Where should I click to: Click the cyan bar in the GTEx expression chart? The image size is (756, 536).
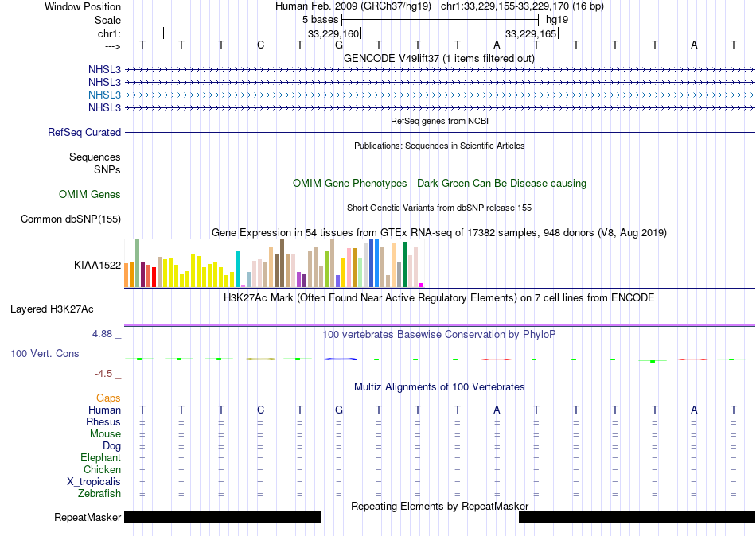tap(237, 269)
